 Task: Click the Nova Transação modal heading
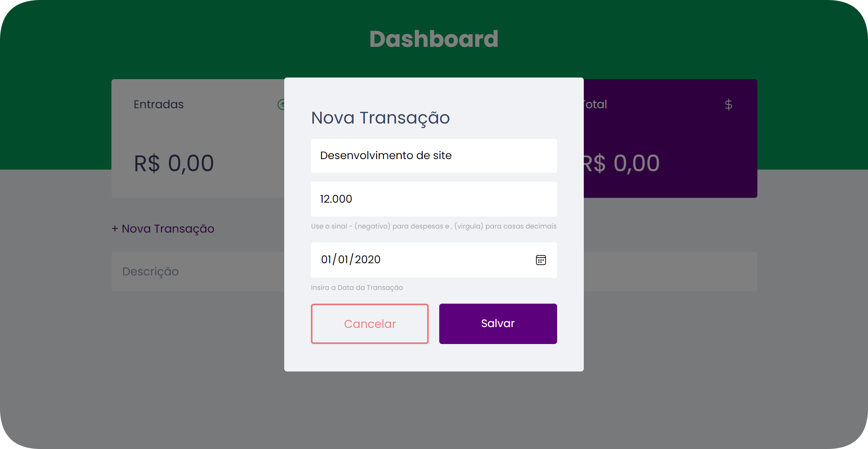click(x=380, y=118)
